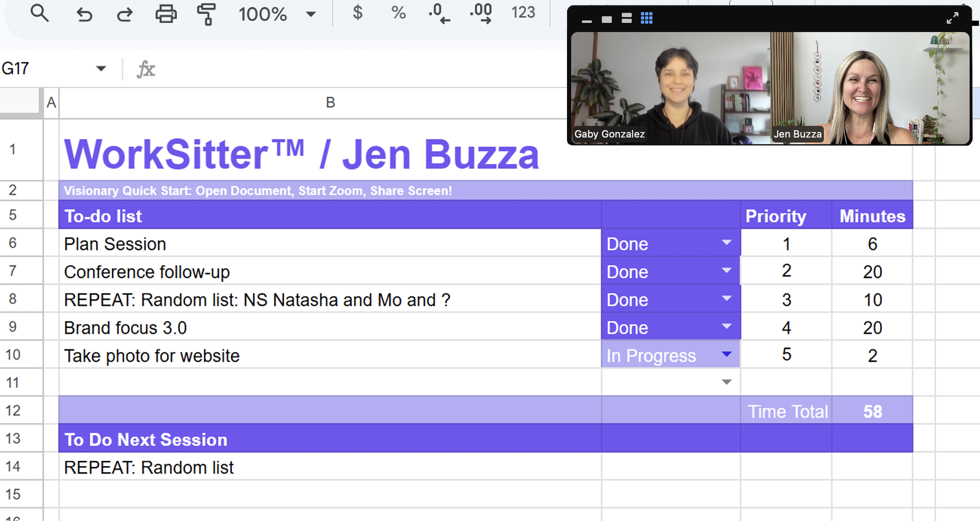Screen dimensions: 980x521
Task: Click the Brand focus 3.0 cell
Action: (330, 327)
